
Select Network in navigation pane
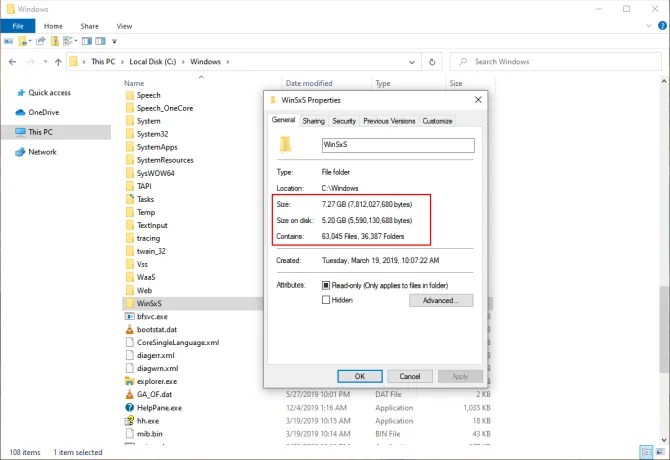(x=42, y=152)
